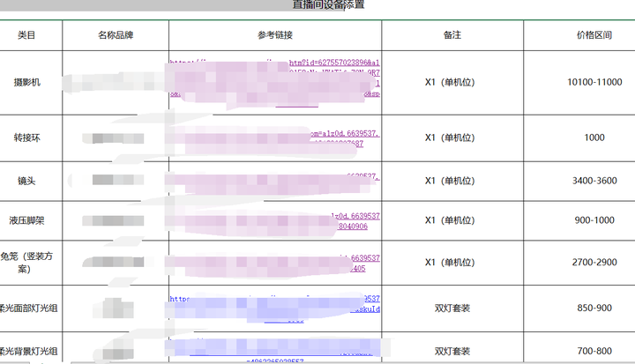Click X1（单机位）note in 液压脚架 row
This screenshot has width=635, height=364.
click(x=450, y=220)
